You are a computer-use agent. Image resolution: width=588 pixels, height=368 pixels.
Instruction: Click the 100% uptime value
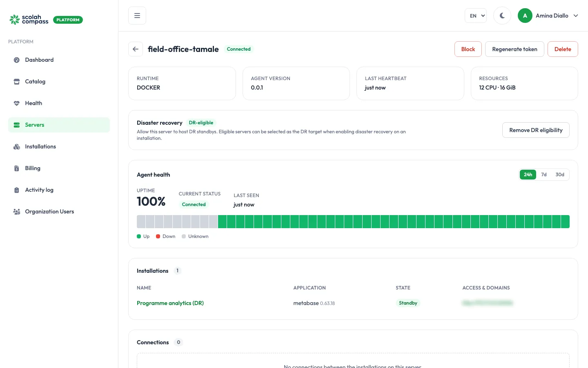(151, 202)
